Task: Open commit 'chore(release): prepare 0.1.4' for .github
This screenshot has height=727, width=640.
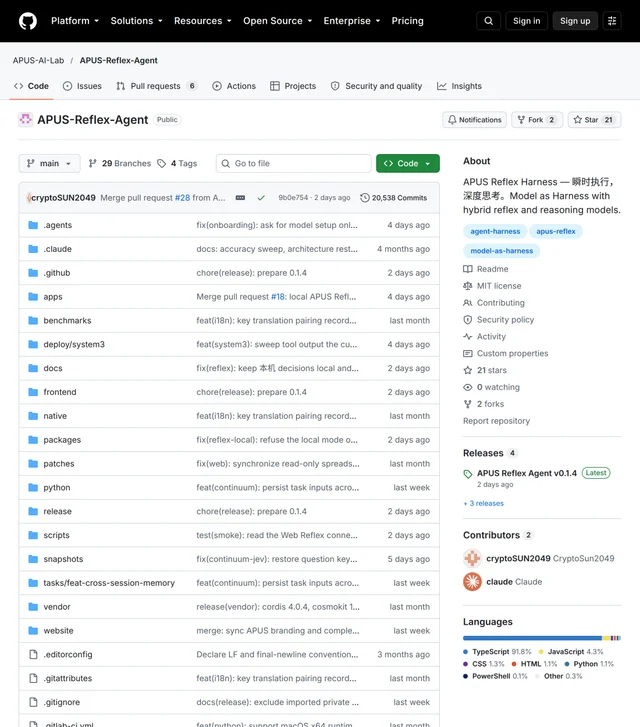Action: pos(251,273)
